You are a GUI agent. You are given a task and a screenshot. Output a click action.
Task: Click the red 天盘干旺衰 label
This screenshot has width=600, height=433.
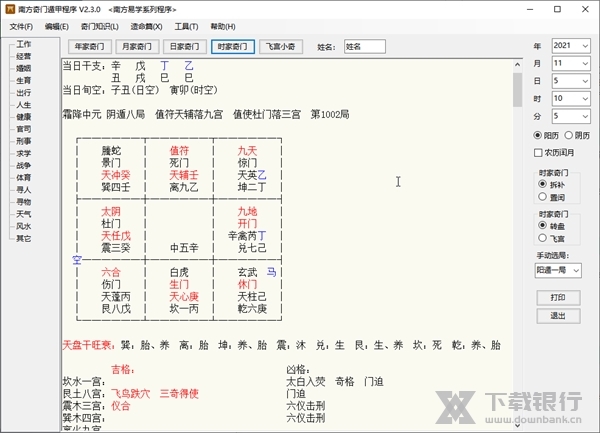point(88,345)
